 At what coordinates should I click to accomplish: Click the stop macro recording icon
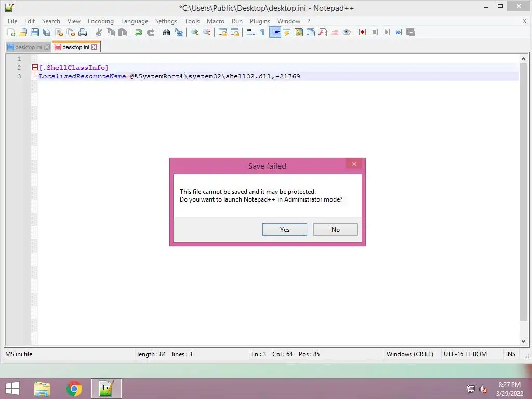pos(374,32)
